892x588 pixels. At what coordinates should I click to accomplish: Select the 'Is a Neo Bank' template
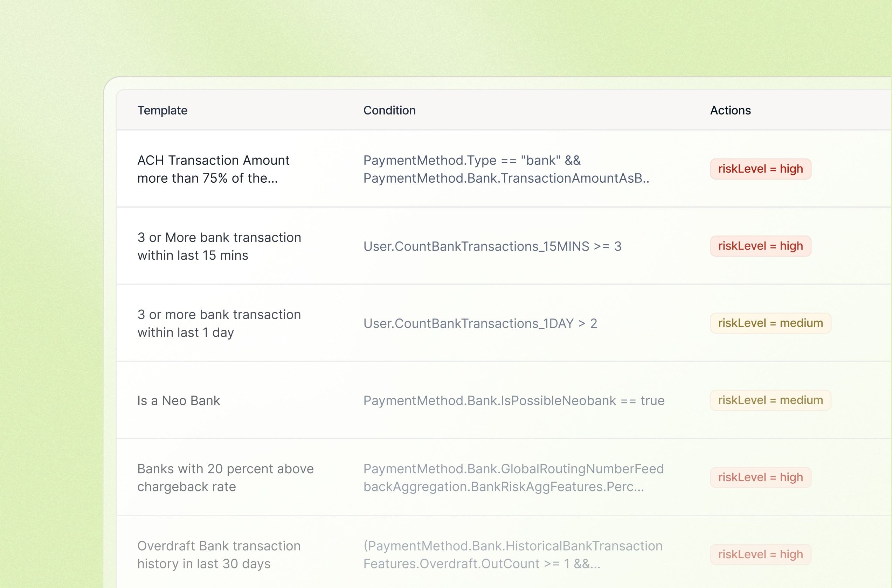[x=179, y=400]
